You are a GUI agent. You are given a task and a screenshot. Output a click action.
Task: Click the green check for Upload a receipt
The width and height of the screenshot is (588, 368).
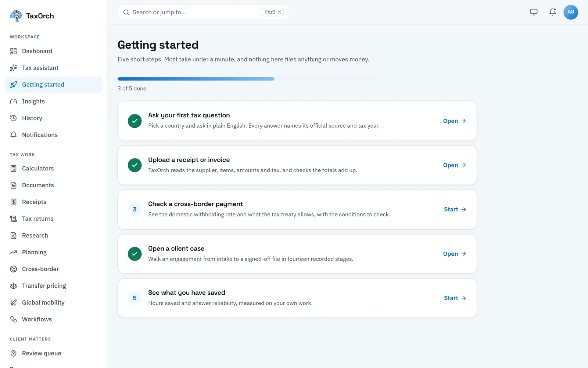135,165
